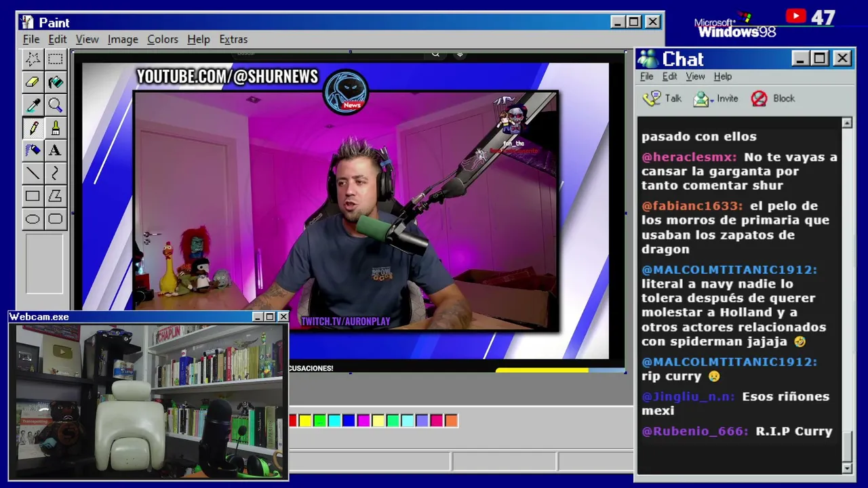This screenshot has width=868, height=488.
Task: Open the View menu in Chat window
Action: [x=695, y=77]
